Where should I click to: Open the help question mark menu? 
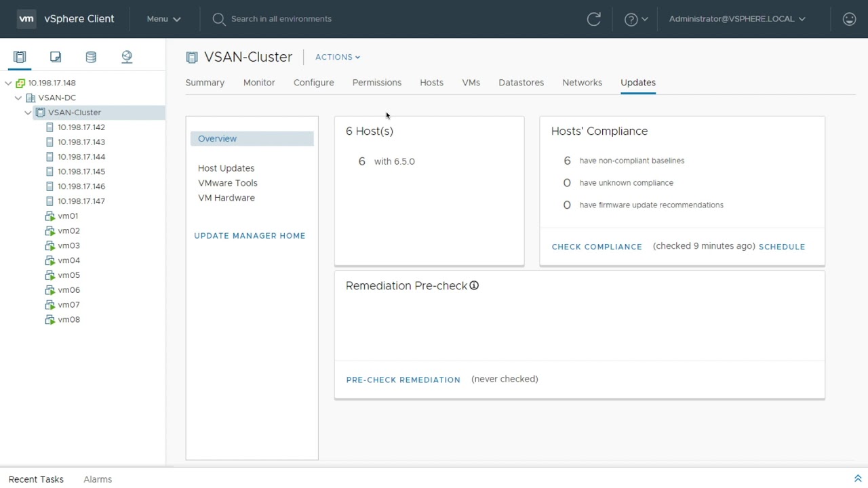click(x=635, y=19)
